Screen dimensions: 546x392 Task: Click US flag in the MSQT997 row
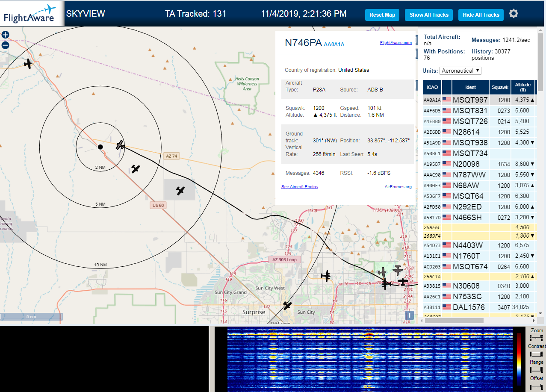coord(447,100)
